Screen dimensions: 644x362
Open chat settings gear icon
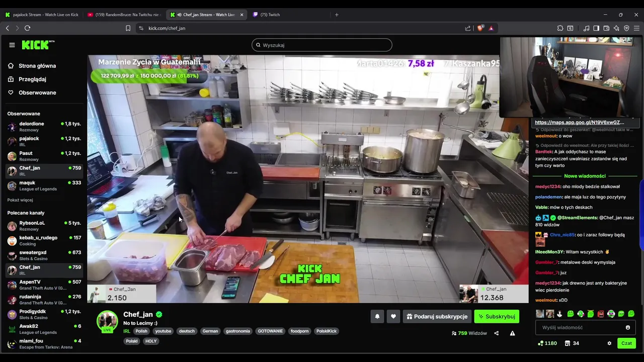click(609, 343)
